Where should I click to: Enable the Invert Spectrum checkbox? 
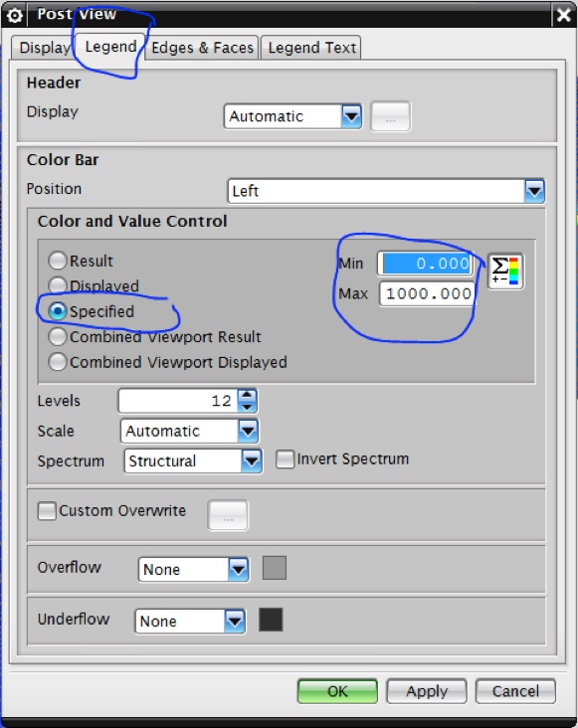pyautogui.click(x=285, y=459)
